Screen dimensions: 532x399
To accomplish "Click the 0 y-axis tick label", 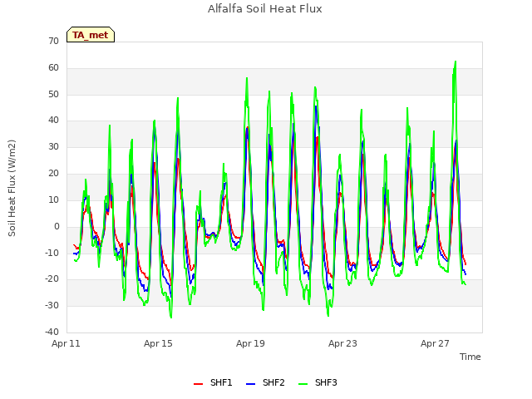I will point(57,226).
